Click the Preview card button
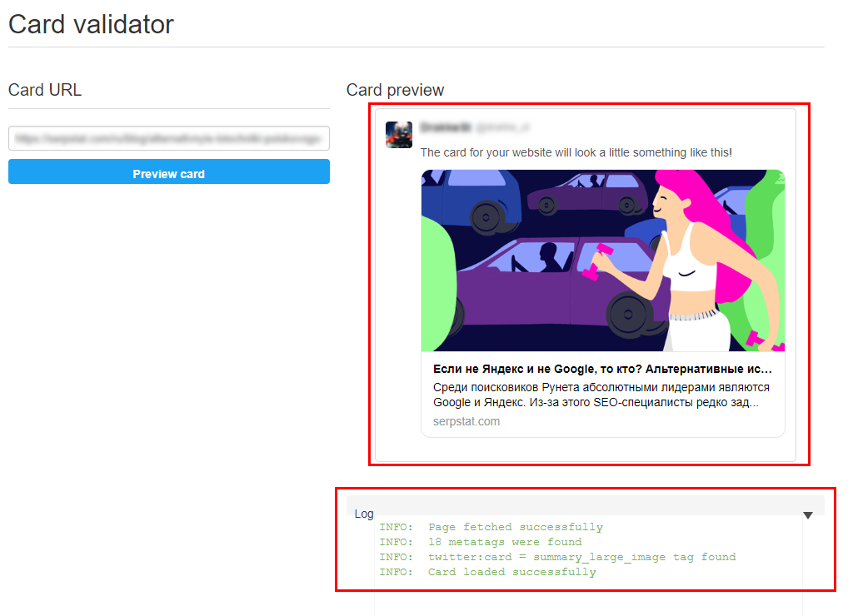 click(x=168, y=171)
